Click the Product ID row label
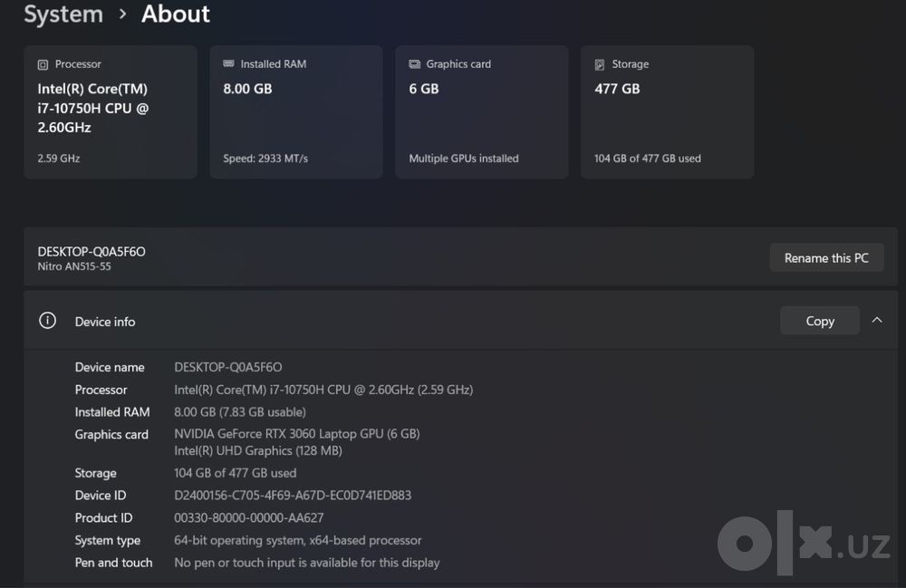 (x=103, y=518)
